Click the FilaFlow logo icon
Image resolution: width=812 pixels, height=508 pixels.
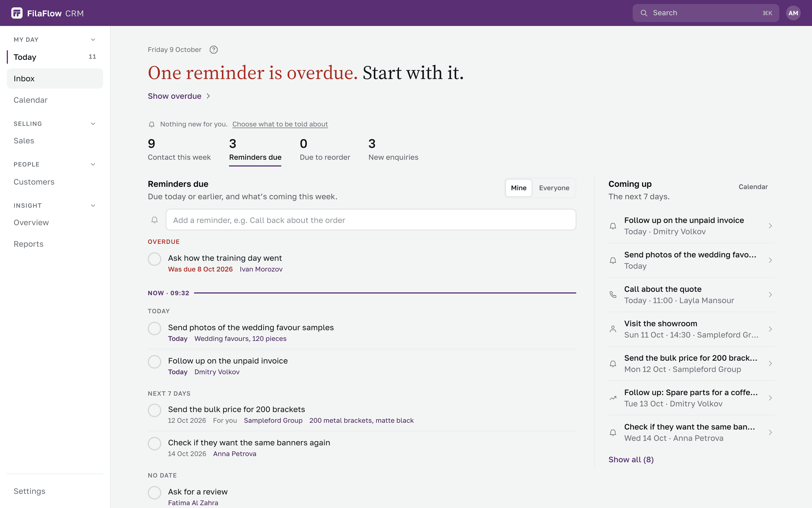click(x=17, y=13)
